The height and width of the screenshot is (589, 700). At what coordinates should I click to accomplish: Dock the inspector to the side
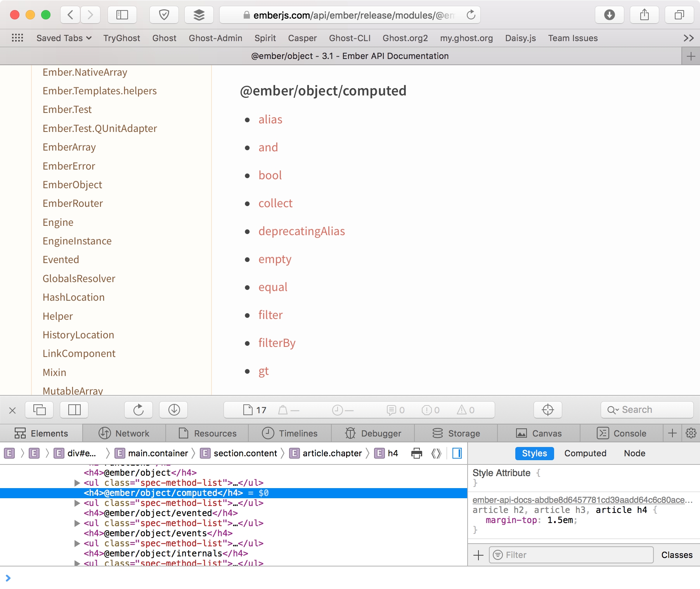(74, 410)
